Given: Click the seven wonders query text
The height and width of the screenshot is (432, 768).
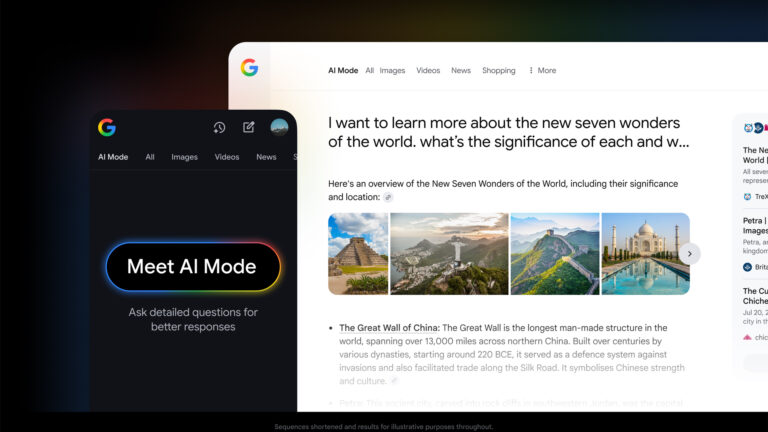Looking at the screenshot, I should [x=508, y=132].
